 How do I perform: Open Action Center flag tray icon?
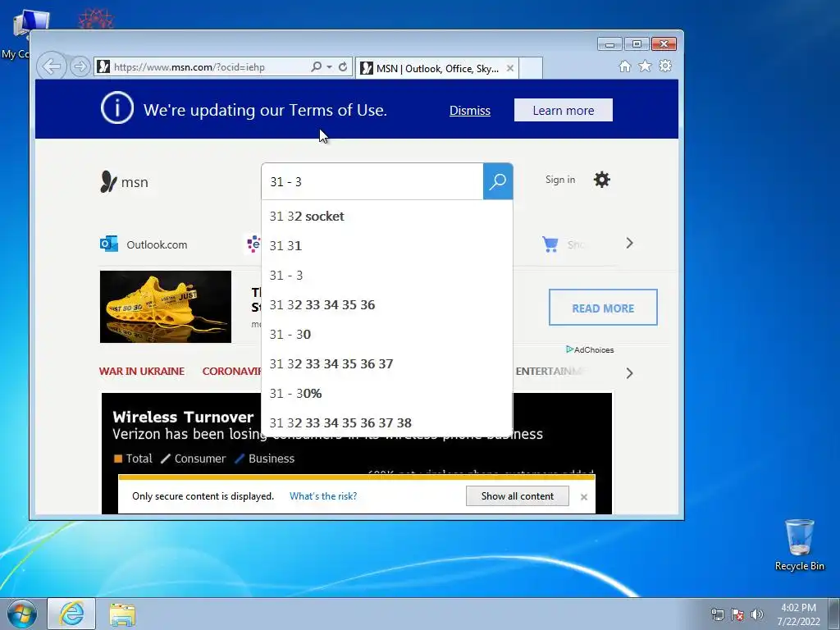click(x=737, y=614)
